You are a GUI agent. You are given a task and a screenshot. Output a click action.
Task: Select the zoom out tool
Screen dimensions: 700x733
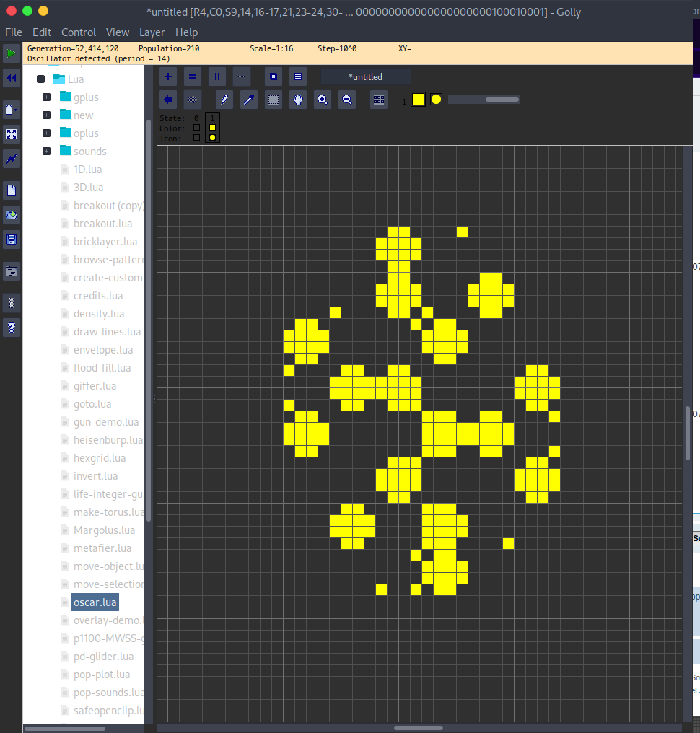point(347,100)
